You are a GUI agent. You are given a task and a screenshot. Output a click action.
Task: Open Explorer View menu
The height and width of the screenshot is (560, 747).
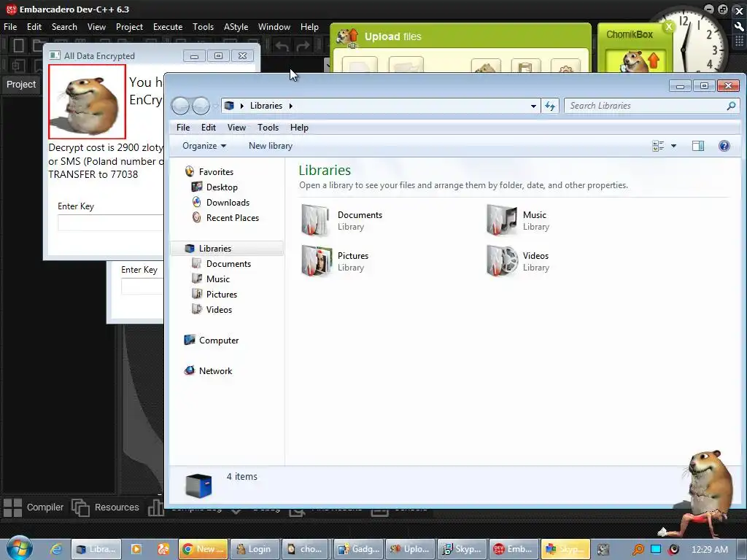click(236, 128)
